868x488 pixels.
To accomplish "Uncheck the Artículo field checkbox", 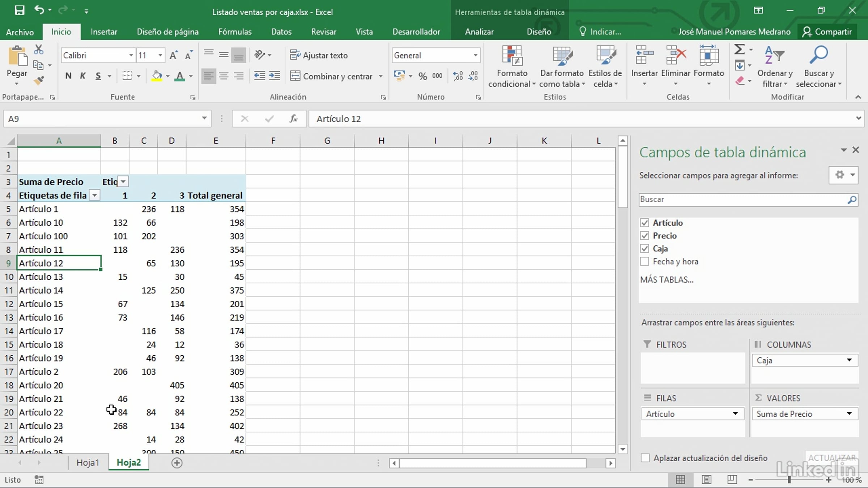I will click(644, 223).
